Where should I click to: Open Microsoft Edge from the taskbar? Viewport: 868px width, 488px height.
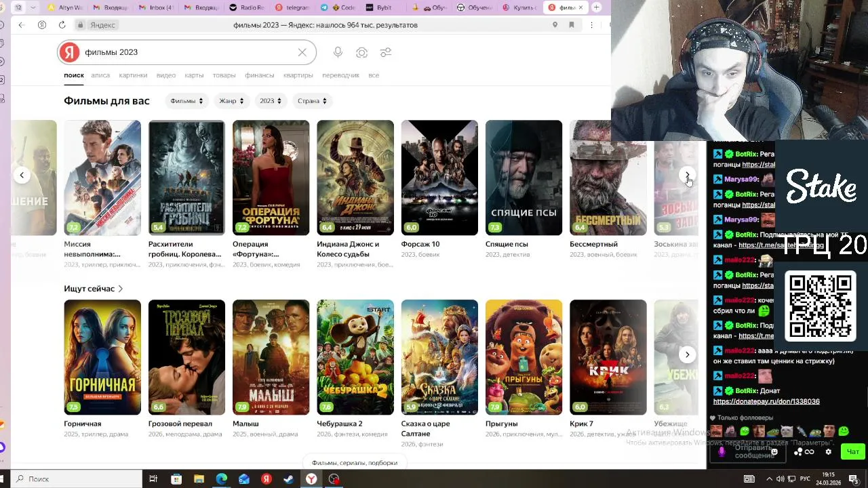[222, 479]
